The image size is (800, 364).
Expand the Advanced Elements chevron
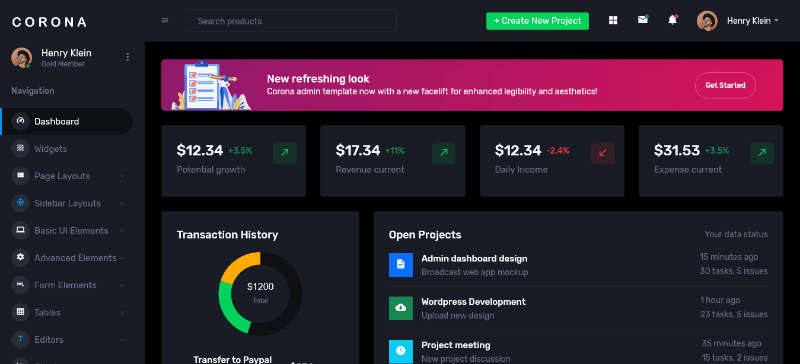[x=122, y=258]
